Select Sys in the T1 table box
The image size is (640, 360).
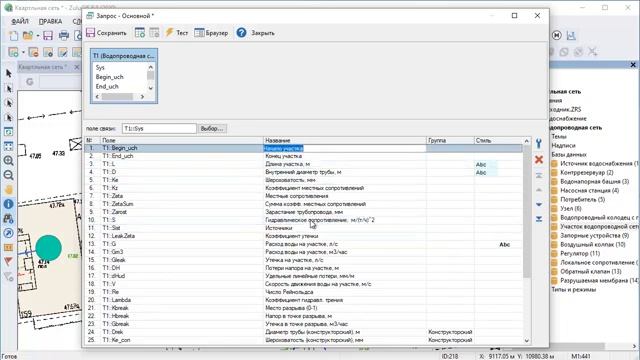[x=100, y=67]
